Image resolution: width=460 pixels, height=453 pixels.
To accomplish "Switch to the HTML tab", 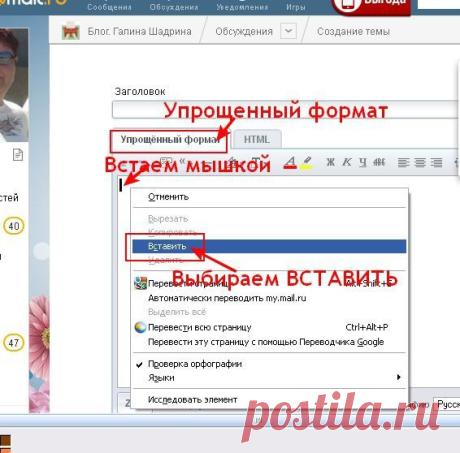I will (257, 139).
